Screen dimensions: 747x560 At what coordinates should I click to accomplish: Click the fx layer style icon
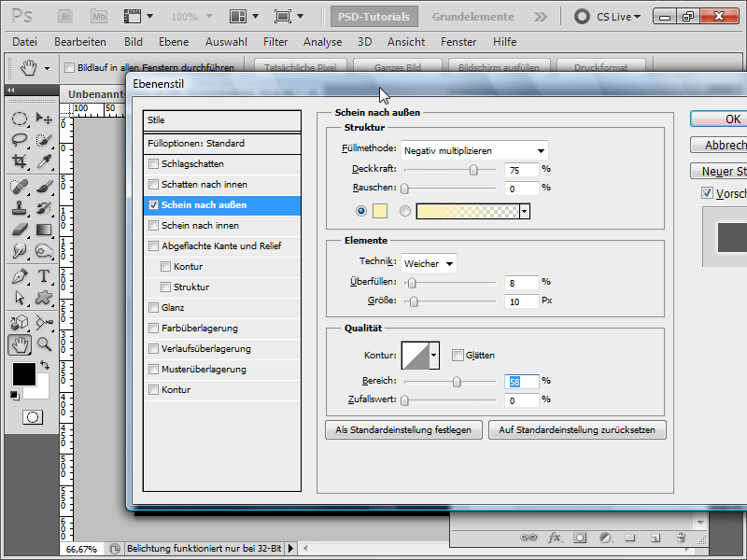click(554, 538)
